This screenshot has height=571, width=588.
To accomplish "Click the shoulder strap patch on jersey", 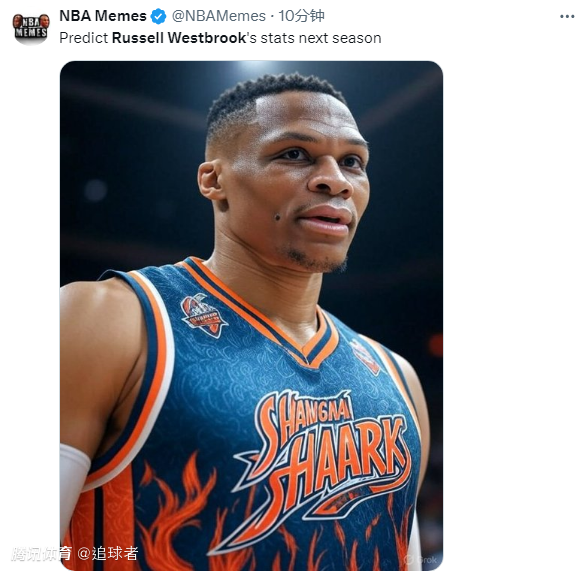I will click(366, 357).
